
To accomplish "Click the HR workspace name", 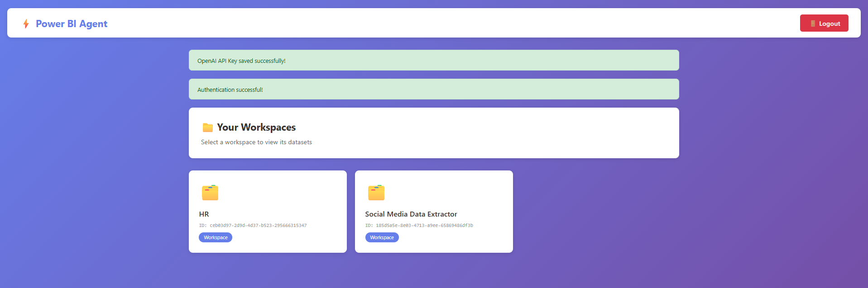I will tap(204, 214).
